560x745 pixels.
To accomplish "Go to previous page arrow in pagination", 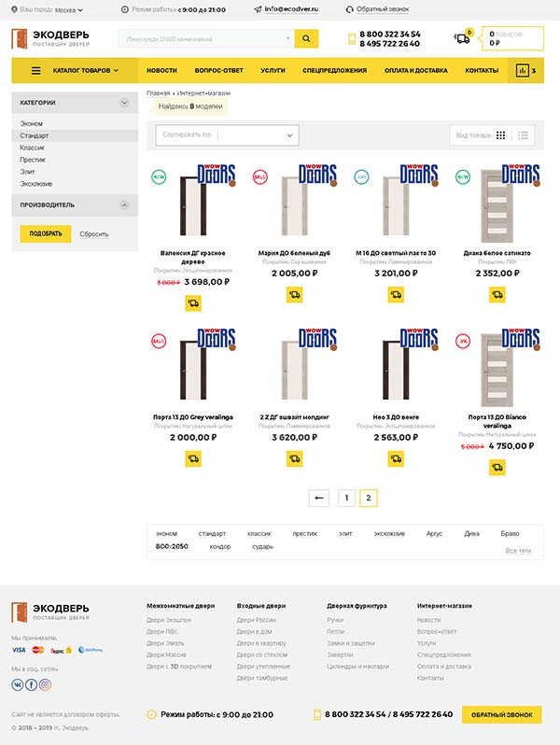I will tap(319, 499).
